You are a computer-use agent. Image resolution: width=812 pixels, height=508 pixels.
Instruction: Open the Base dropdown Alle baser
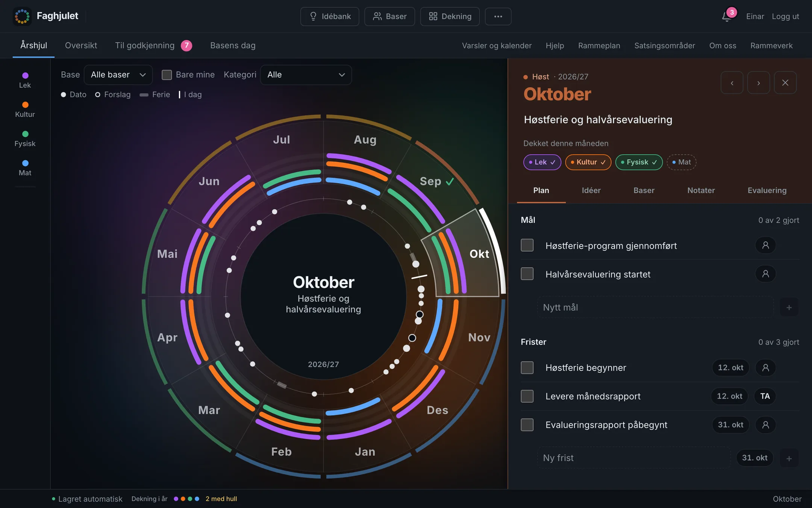(118, 75)
